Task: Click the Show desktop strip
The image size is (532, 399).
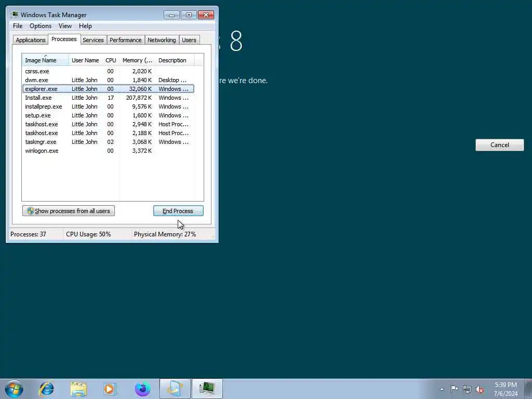Action: point(528,389)
